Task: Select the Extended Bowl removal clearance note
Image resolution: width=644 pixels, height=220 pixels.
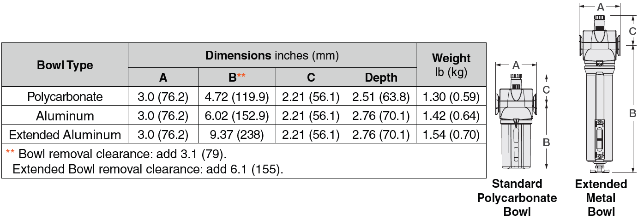Action: point(148,169)
